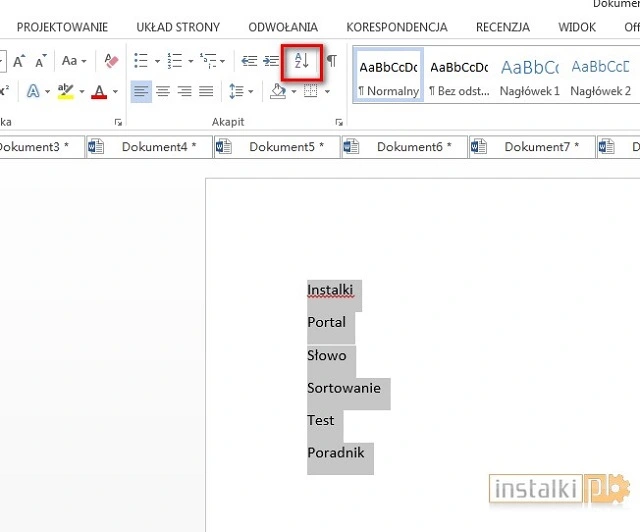Click the Increase Indent icon

[271, 61]
